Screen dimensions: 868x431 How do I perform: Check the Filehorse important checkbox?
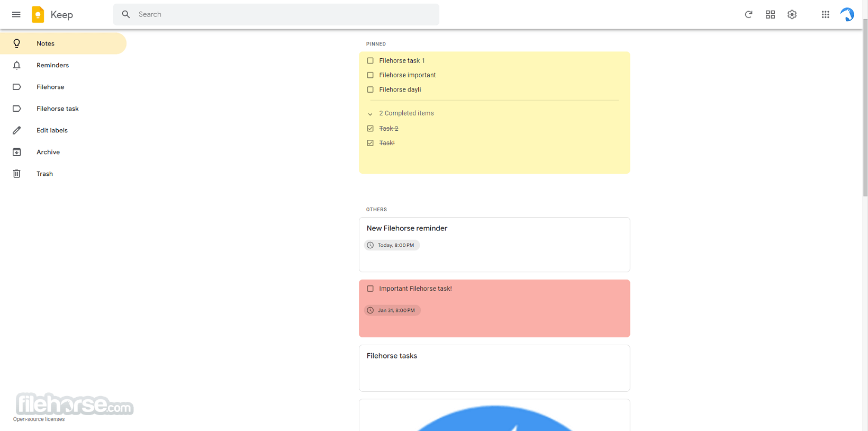point(370,75)
